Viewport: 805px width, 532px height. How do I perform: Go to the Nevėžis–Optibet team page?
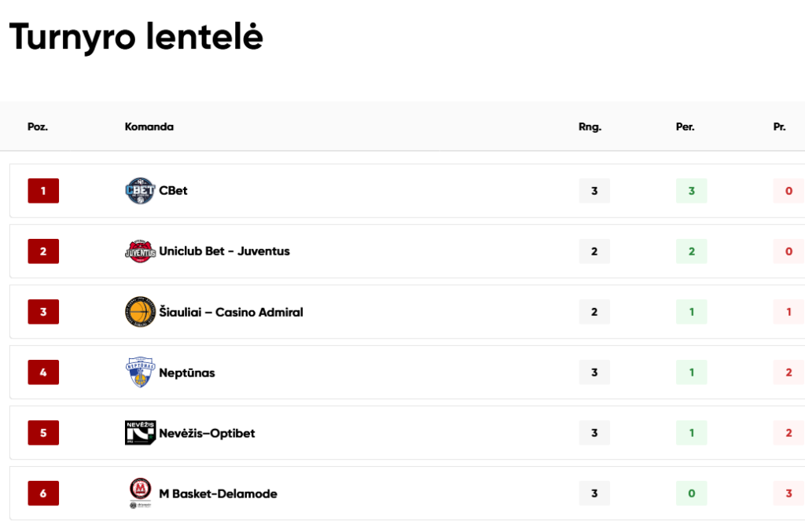207,433
